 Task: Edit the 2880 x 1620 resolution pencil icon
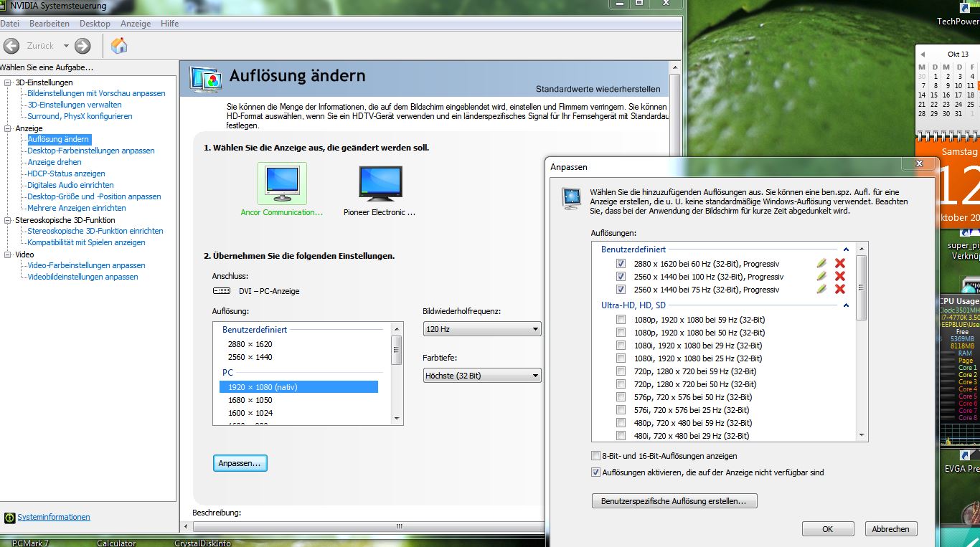click(821, 264)
